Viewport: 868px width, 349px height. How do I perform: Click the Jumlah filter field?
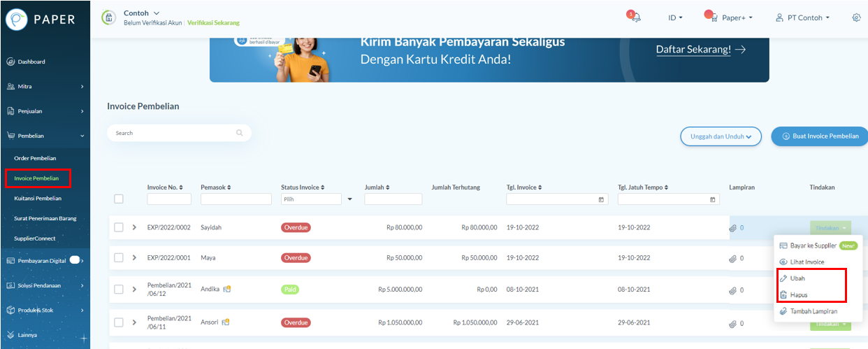pos(393,199)
